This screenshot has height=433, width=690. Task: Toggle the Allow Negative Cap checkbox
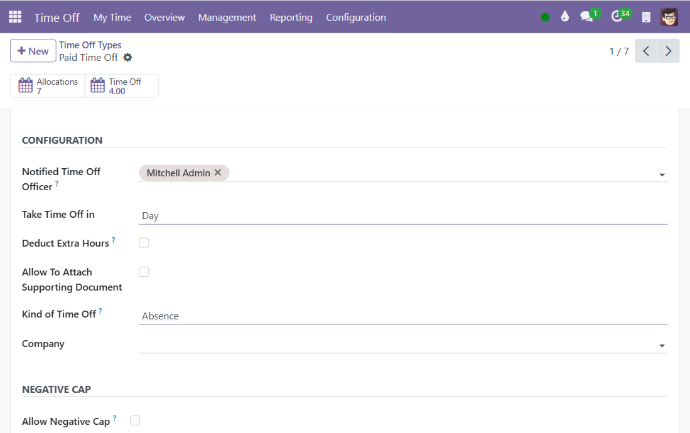135,421
